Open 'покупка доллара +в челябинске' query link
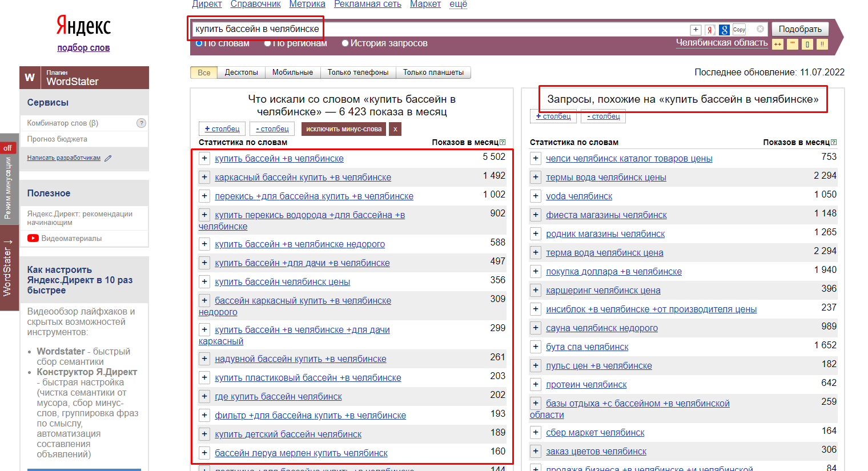 pos(614,272)
